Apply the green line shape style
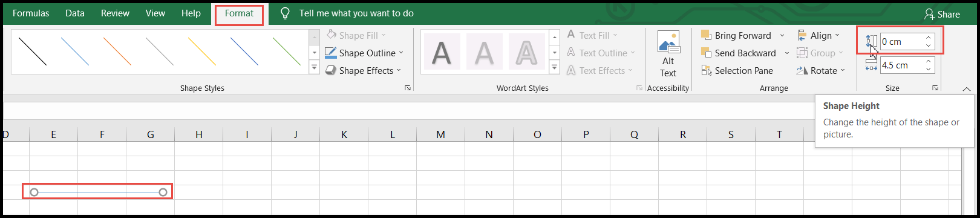Screen dimensions: 980x218 click(x=287, y=51)
